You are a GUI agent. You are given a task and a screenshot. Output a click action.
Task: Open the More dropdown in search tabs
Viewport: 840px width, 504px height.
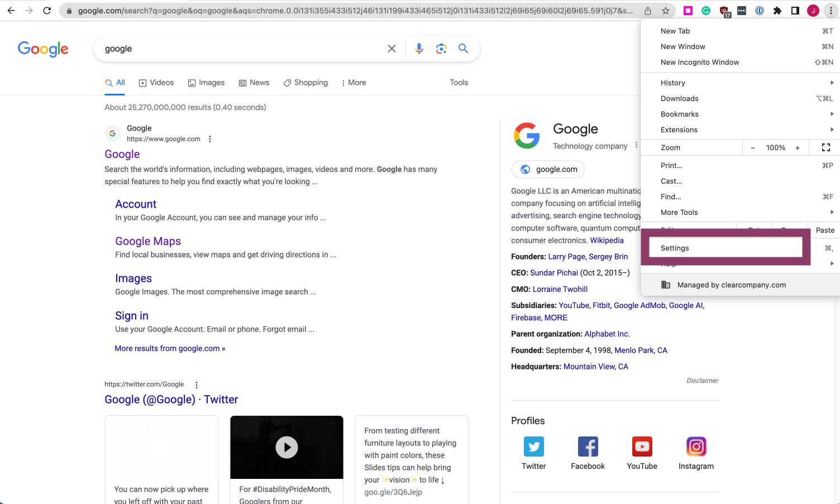click(354, 83)
